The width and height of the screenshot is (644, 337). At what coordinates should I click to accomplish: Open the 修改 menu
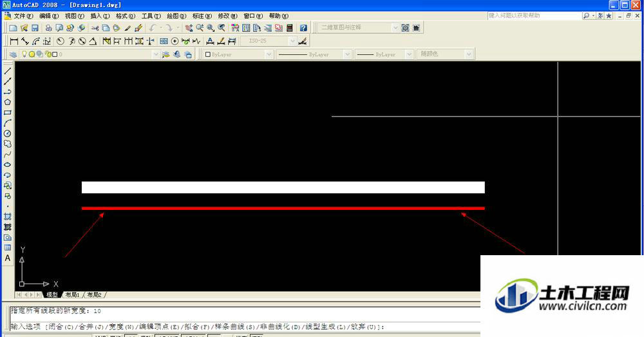pyautogui.click(x=227, y=15)
